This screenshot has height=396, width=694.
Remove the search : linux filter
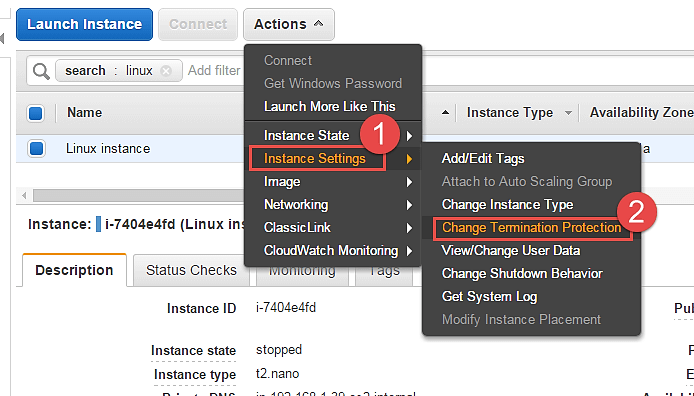coord(166,71)
